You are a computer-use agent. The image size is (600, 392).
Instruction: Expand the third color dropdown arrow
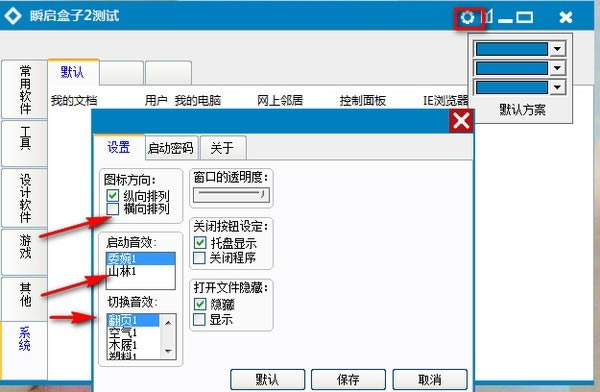557,87
